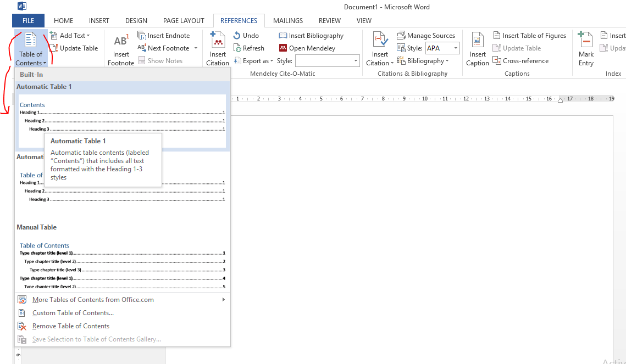Viewport: 626px width, 364px height.
Task: Switch to the MAILINGS tab
Action: click(288, 21)
